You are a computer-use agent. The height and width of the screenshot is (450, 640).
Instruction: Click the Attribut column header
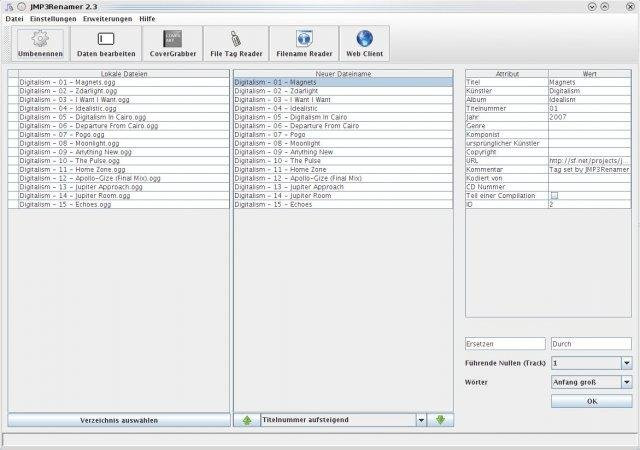(507, 74)
